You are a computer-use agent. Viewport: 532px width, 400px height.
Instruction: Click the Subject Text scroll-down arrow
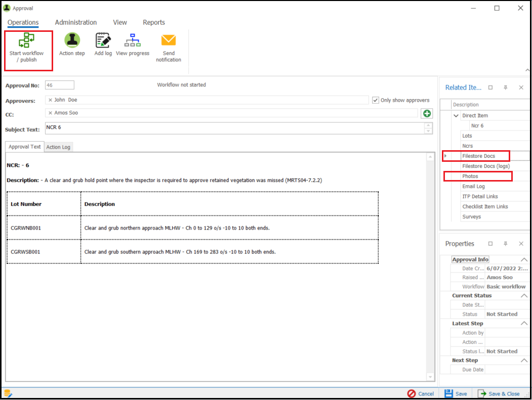click(x=429, y=131)
